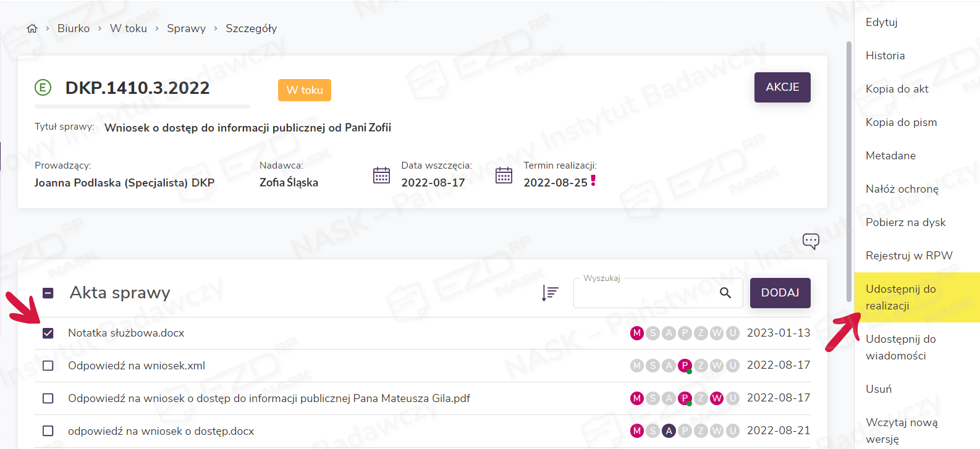
Task: Uncheck the Notatka służbowa.docx checkbox
Action: [x=48, y=334]
